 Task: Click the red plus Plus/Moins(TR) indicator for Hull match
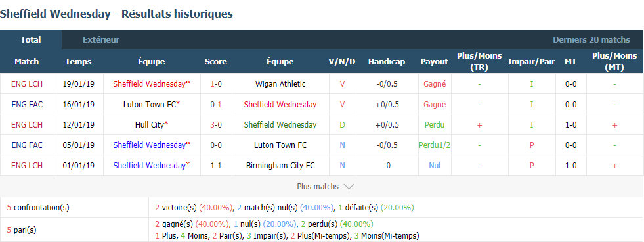479,125
